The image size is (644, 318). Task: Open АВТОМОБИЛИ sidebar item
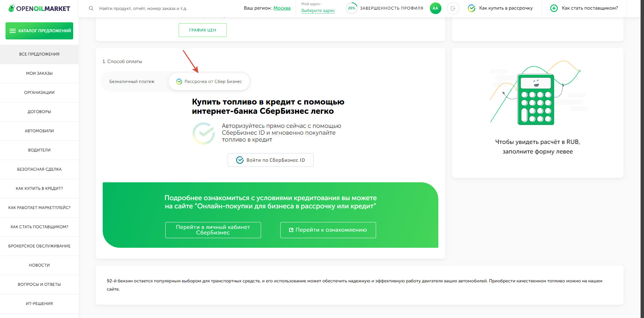click(x=39, y=131)
